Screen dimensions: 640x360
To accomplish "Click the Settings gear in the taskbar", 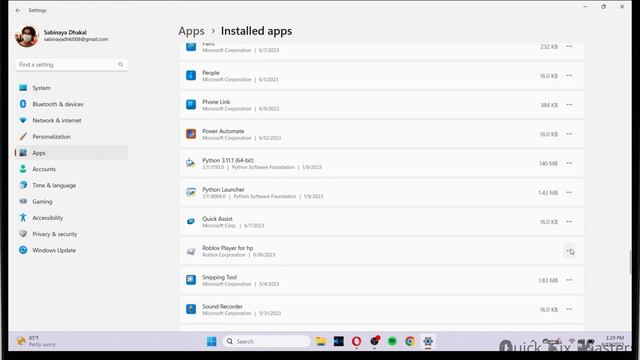I will 428,341.
